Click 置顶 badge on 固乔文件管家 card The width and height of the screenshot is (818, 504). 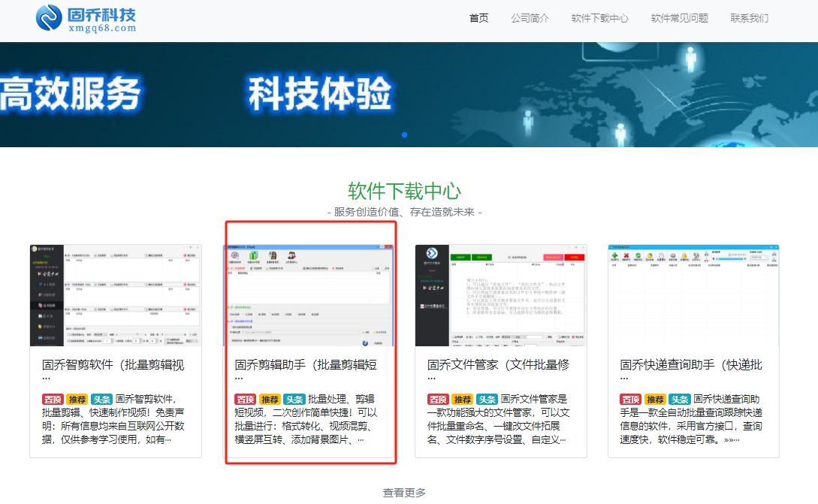(x=438, y=400)
